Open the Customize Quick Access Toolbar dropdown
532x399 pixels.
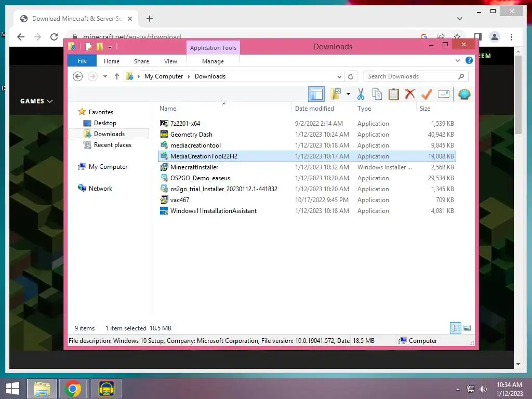(x=110, y=47)
